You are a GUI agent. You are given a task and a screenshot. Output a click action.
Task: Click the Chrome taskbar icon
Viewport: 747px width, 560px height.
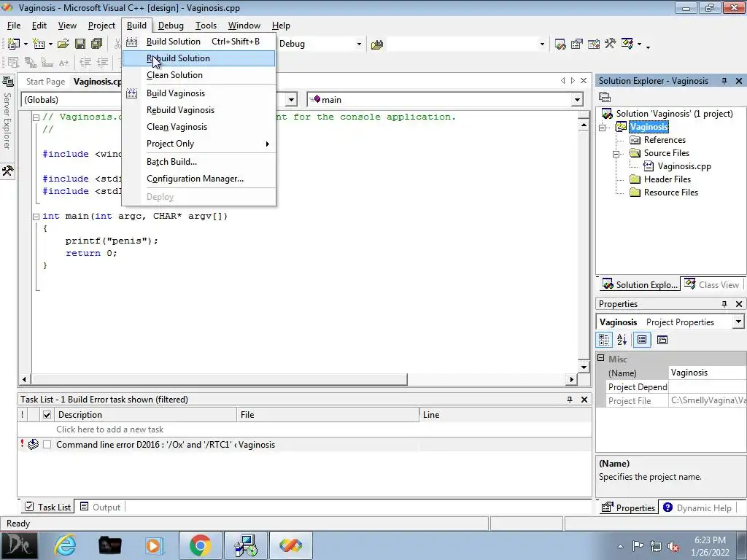pos(200,545)
